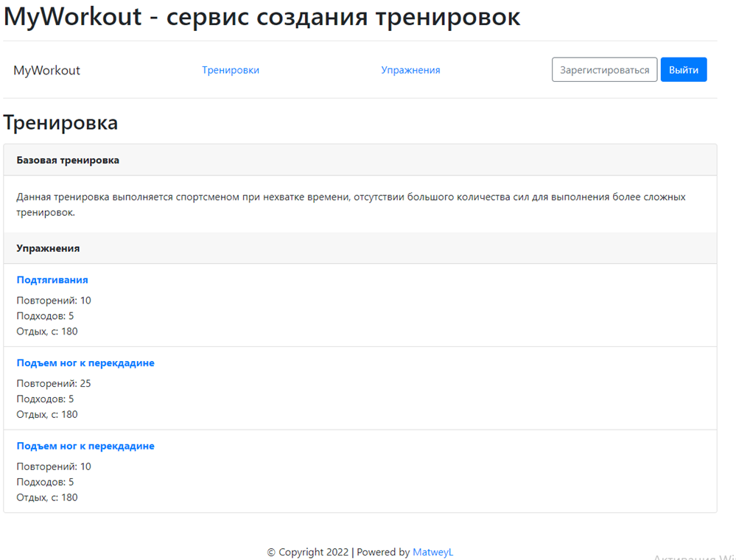Click Отдых, с: 180 under Подтягивания

point(47,331)
